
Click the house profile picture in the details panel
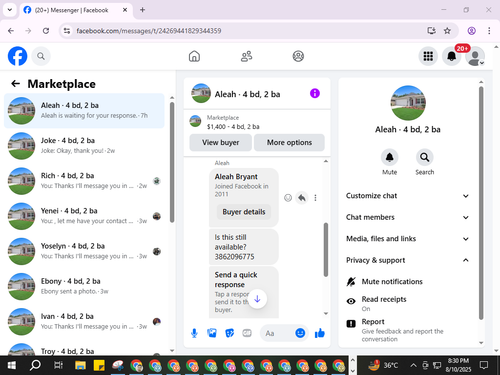coord(408,103)
